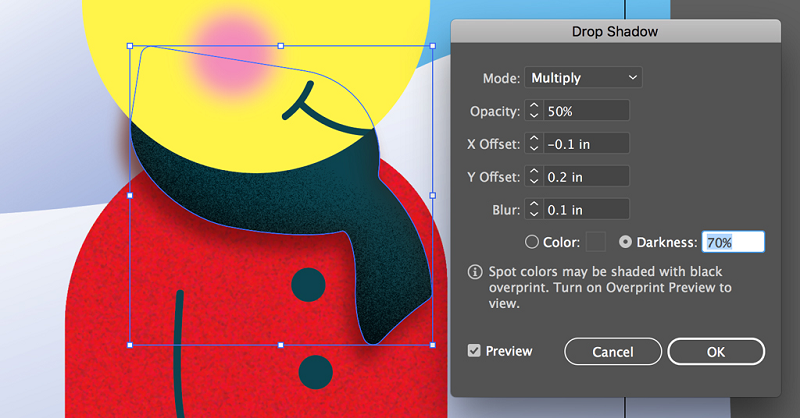This screenshot has width=800, height=418.
Task: Click the Opacity stepper up arrow
Action: coord(534,105)
